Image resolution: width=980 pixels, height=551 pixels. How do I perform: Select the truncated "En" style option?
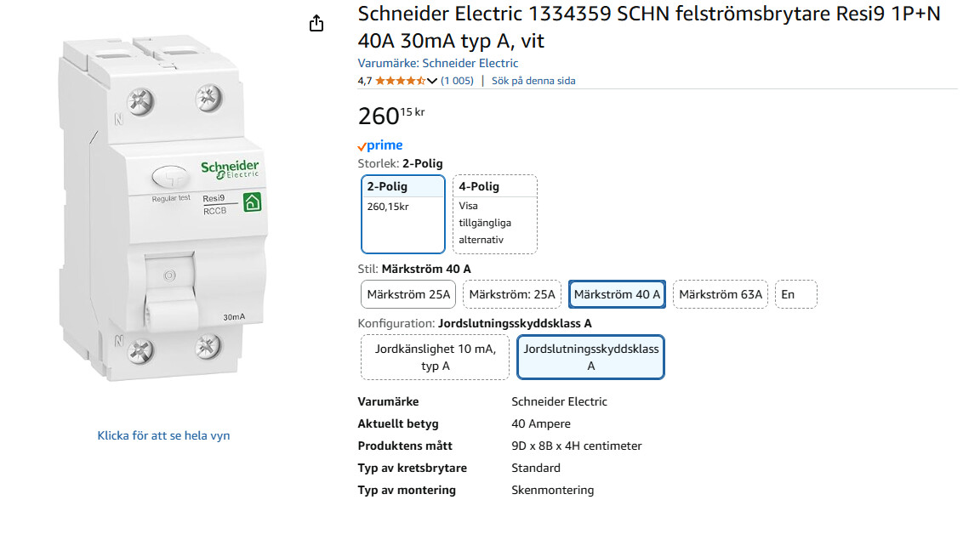(x=795, y=294)
